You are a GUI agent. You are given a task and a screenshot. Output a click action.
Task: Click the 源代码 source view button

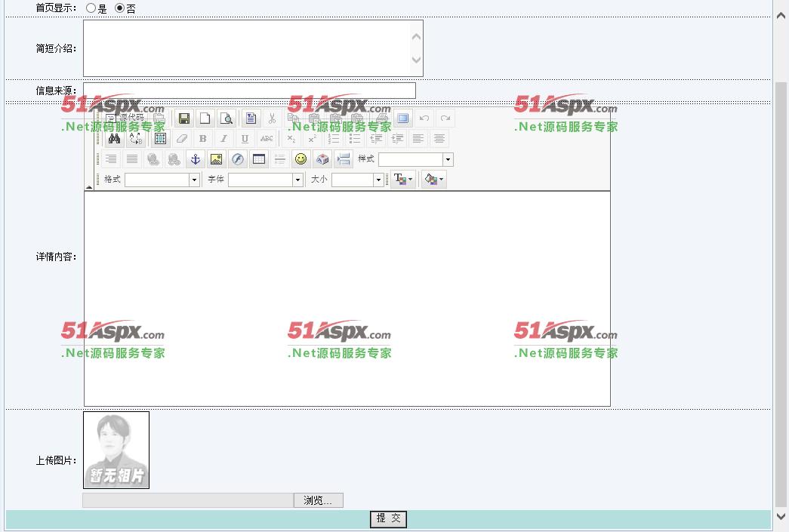pyautogui.click(x=125, y=118)
